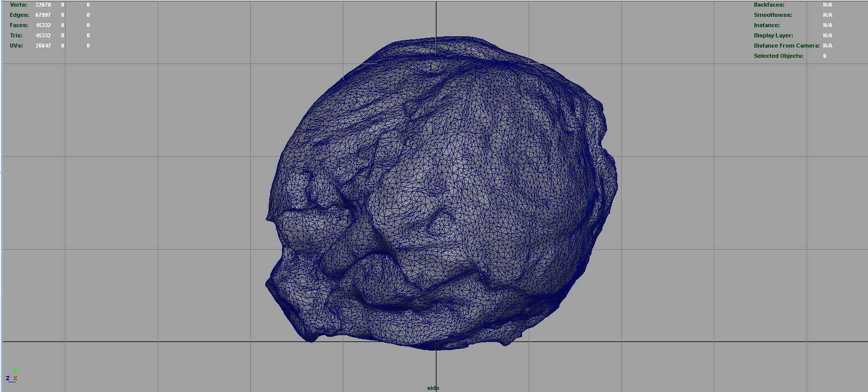
Task: Click the N/A value beside Instance
Action: click(828, 25)
